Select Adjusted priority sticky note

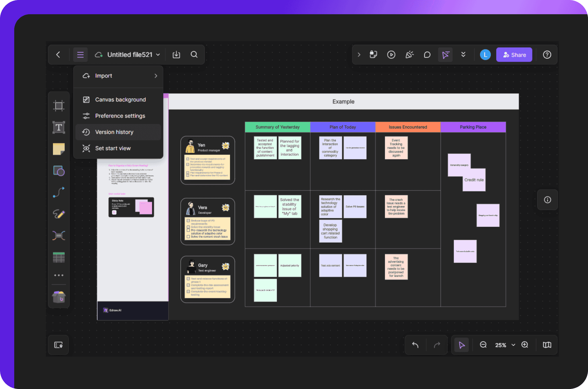coord(290,265)
